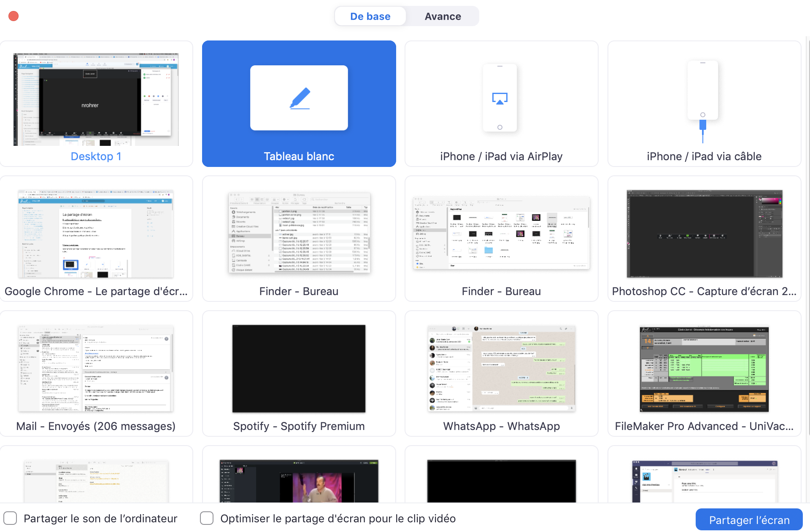810x532 pixels.
Task: Select the Tableau blanc pen icon
Action: click(299, 98)
